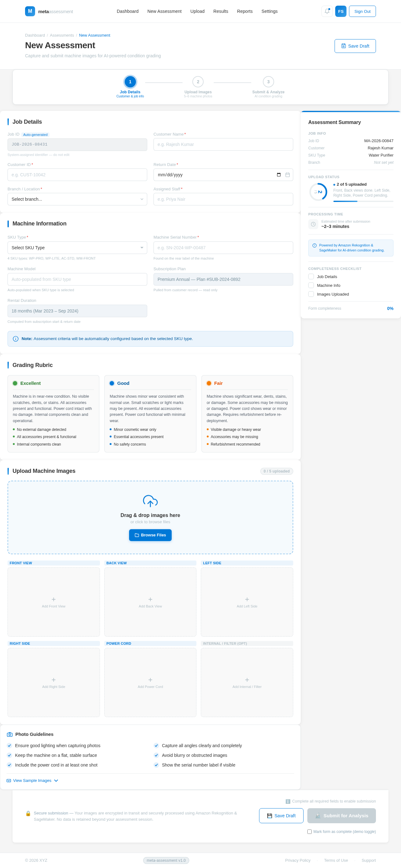
Task: Click Save Draft in the bottom action bar
Action: click(x=281, y=816)
